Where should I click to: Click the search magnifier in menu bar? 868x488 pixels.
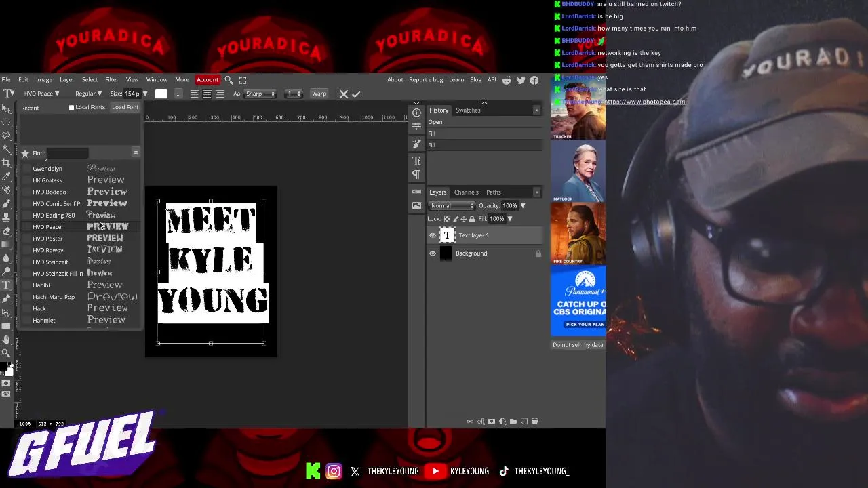click(x=229, y=80)
